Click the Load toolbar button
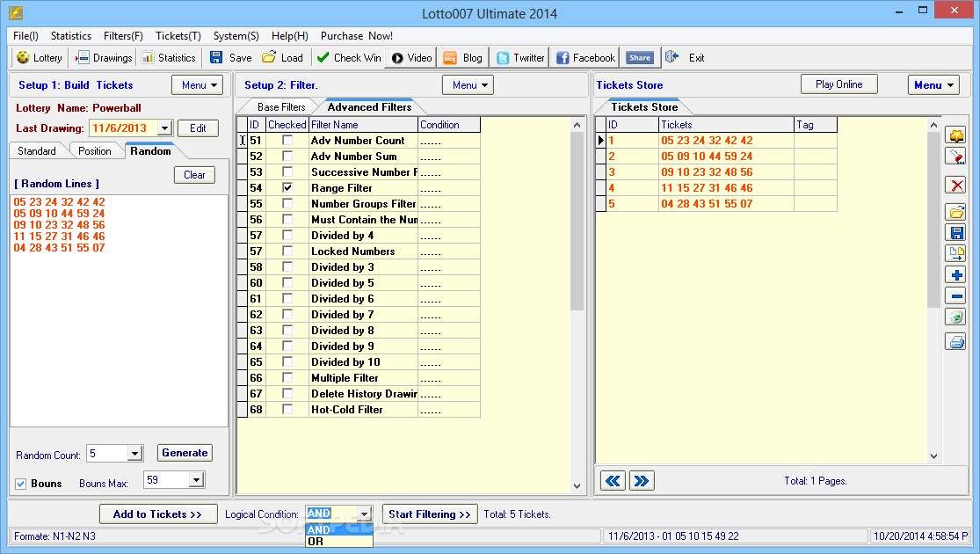980x554 pixels. coord(282,57)
